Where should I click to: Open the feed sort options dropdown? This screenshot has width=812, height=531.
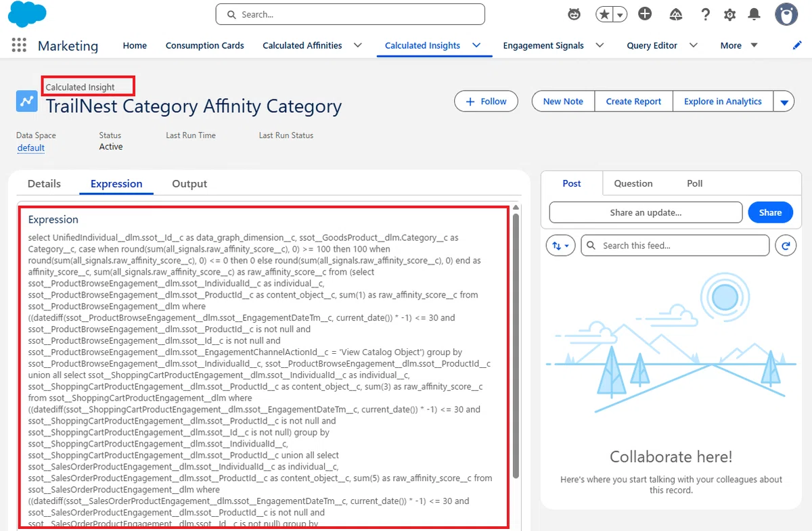[x=561, y=246]
